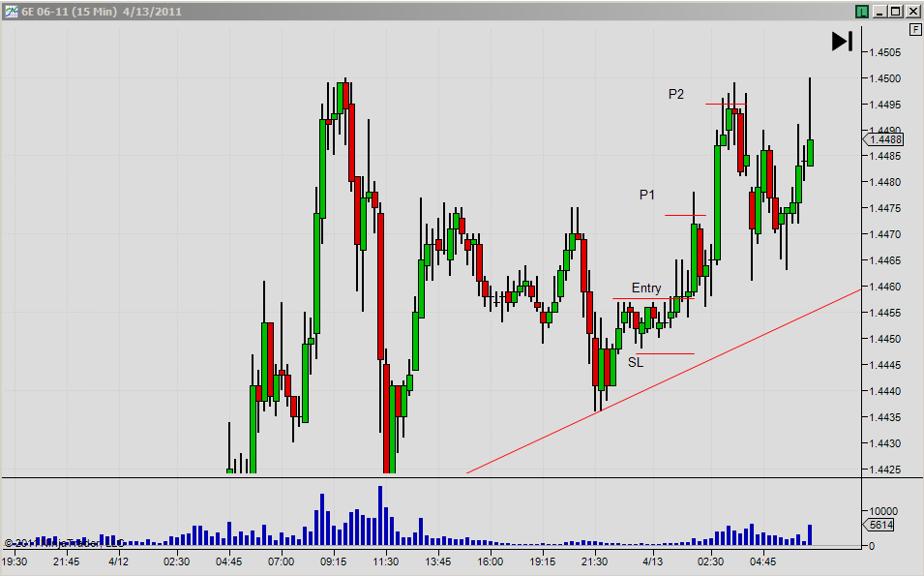
Task: Click the 11:30 time axis label
Action: [385, 561]
